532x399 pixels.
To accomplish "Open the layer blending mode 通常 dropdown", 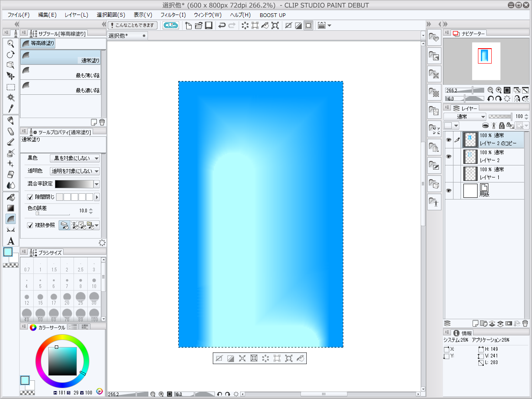I will coord(465,117).
